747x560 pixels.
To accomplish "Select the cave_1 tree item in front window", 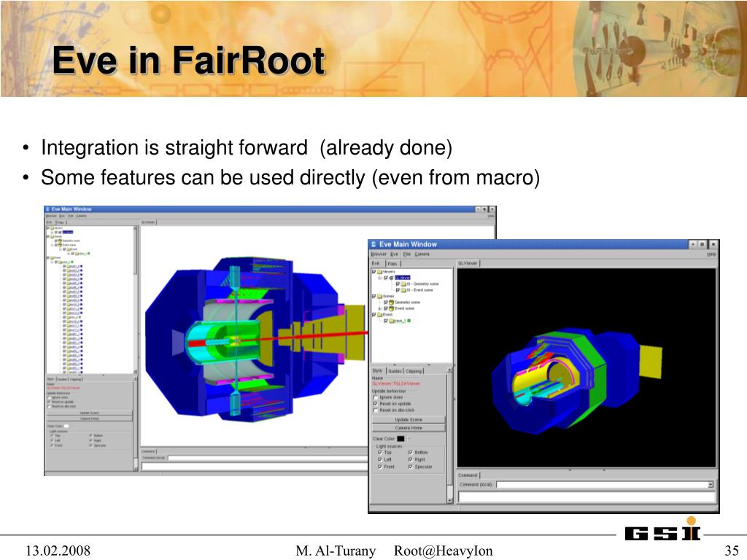I will point(400,321).
